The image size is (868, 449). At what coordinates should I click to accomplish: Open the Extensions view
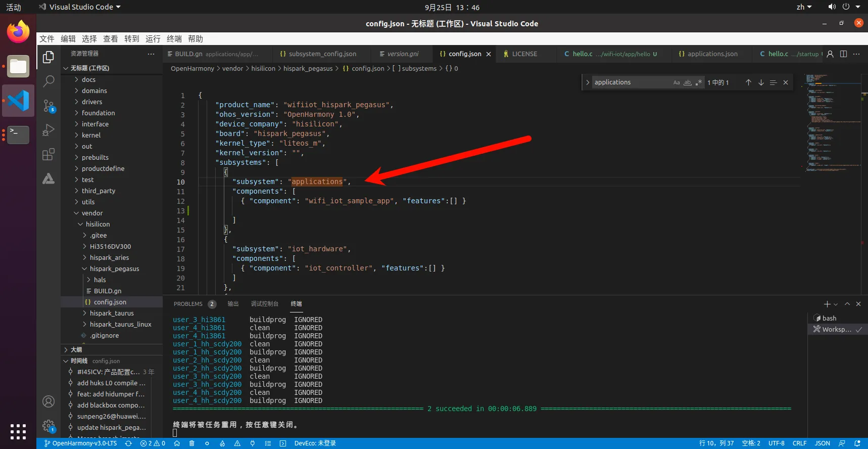click(x=49, y=155)
